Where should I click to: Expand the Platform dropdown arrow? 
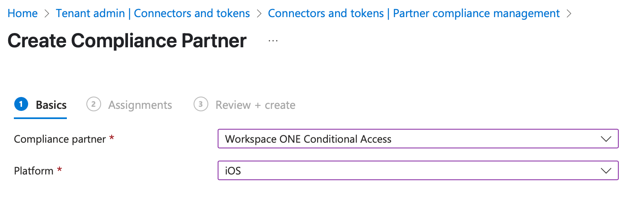pyautogui.click(x=606, y=171)
